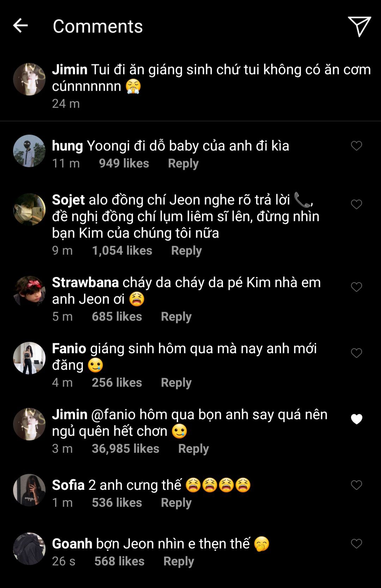Open Strawbana's profile avatar
Screen dimensions: 381x588
29,292
